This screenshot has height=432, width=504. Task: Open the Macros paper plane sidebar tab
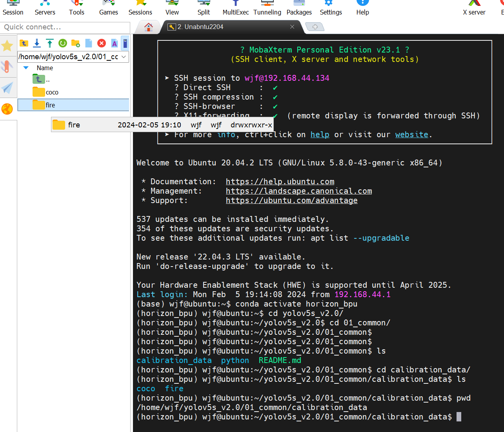point(7,88)
